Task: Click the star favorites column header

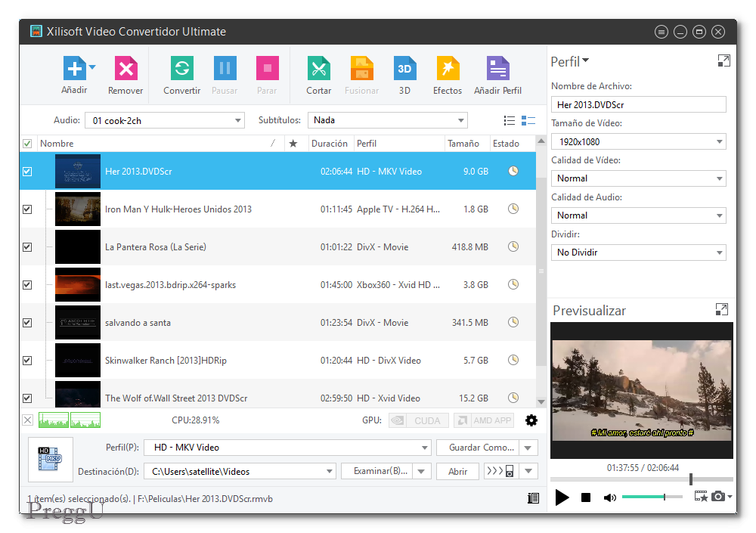Action: point(293,144)
